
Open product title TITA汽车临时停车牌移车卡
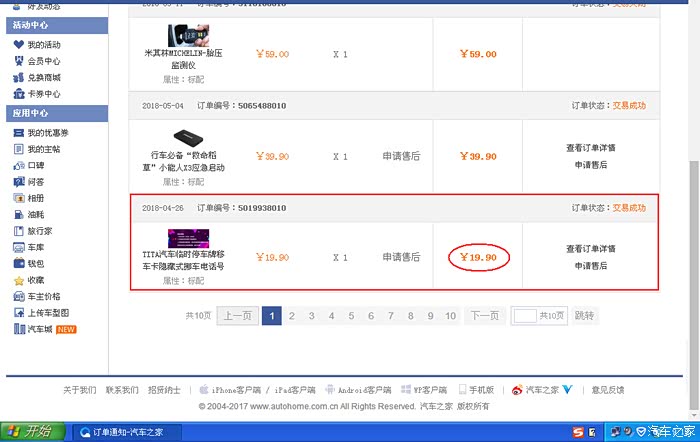click(183, 260)
